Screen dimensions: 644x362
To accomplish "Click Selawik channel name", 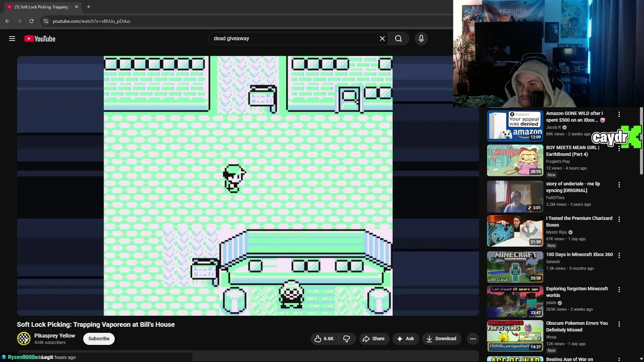I will [x=554, y=261].
